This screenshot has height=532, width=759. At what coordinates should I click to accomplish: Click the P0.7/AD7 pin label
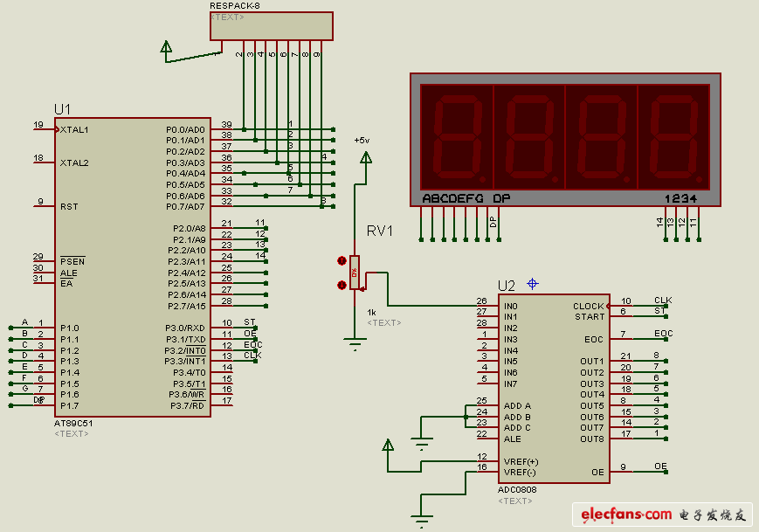point(185,207)
